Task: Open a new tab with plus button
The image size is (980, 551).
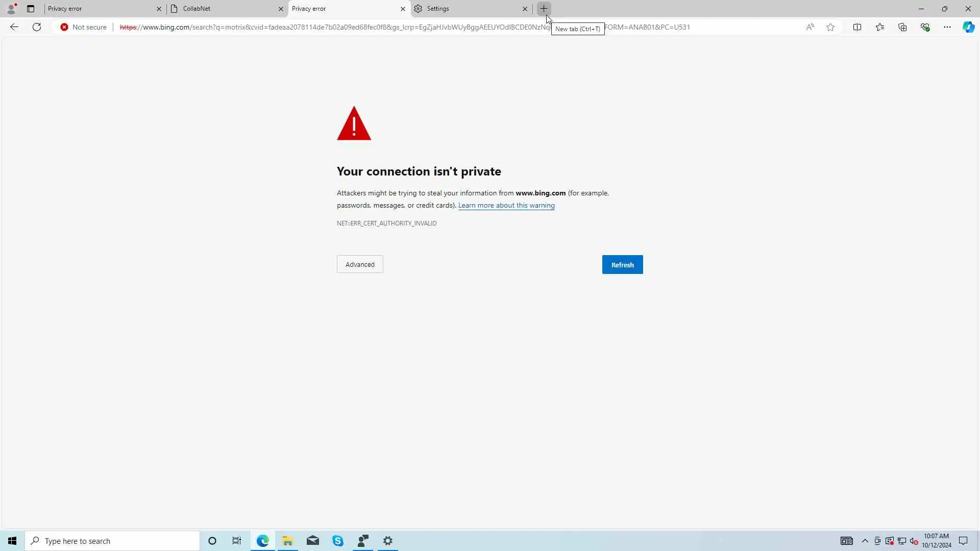Action: point(544,9)
